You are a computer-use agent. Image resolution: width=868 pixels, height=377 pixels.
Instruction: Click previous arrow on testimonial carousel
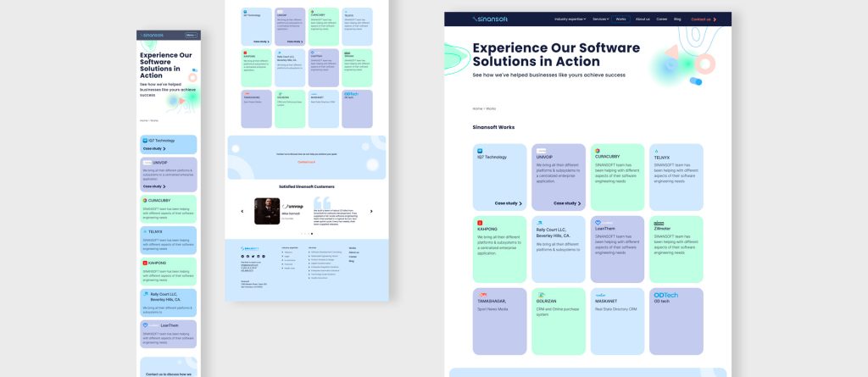click(242, 211)
